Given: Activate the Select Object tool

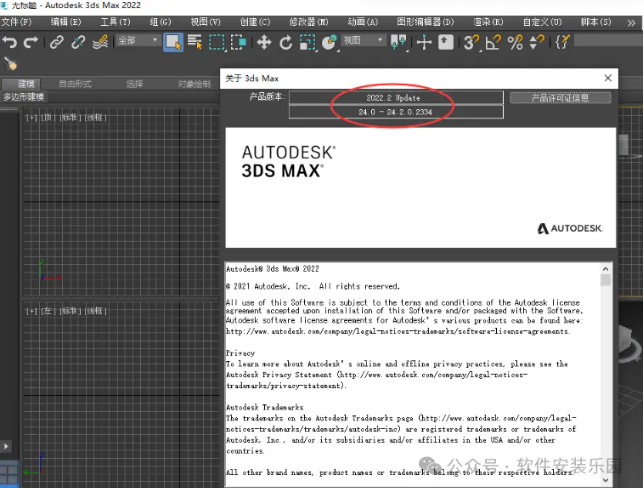Looking at the screenshot, I should pos(173,42).
